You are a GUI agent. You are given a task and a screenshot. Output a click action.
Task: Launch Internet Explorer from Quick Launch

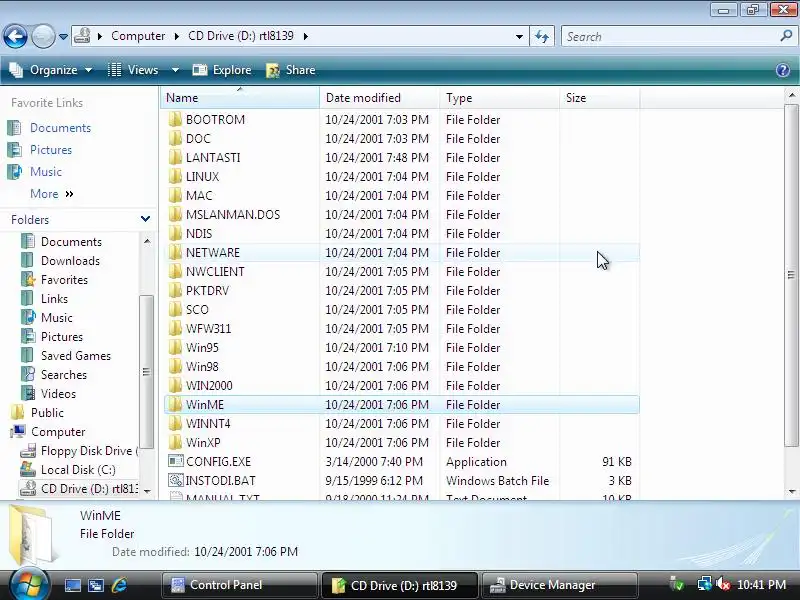[x=119, y=585]
